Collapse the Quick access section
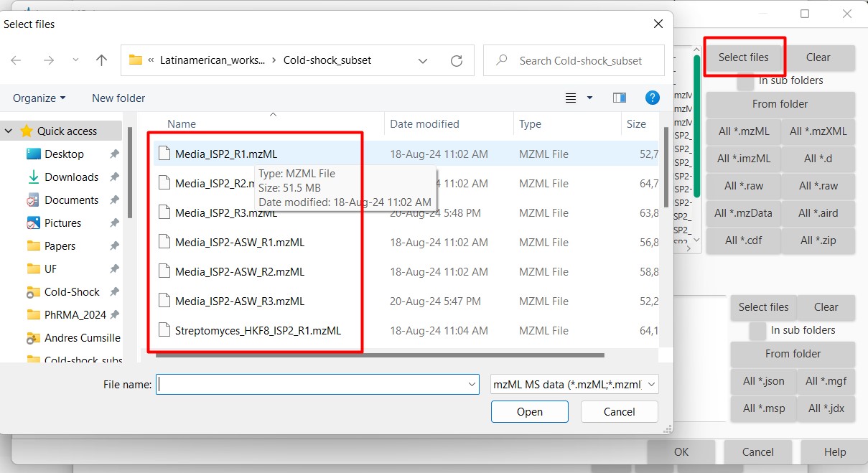Viewport: 868px width, 473px height. pyautogui.click(x=8, y=131)
